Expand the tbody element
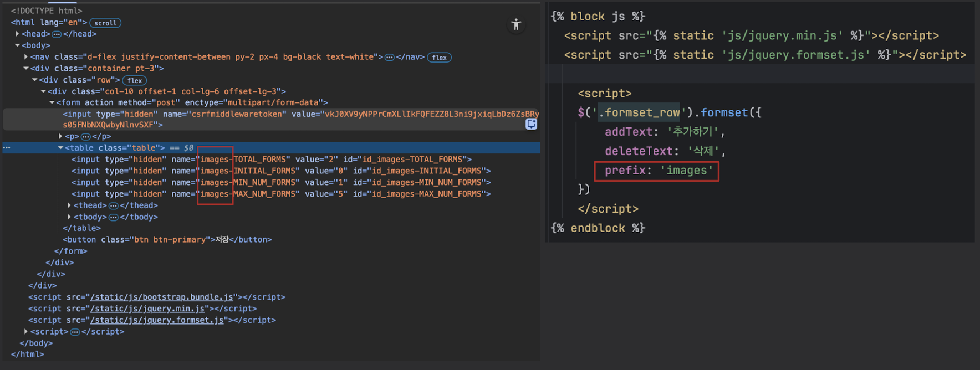 (69, 217)
